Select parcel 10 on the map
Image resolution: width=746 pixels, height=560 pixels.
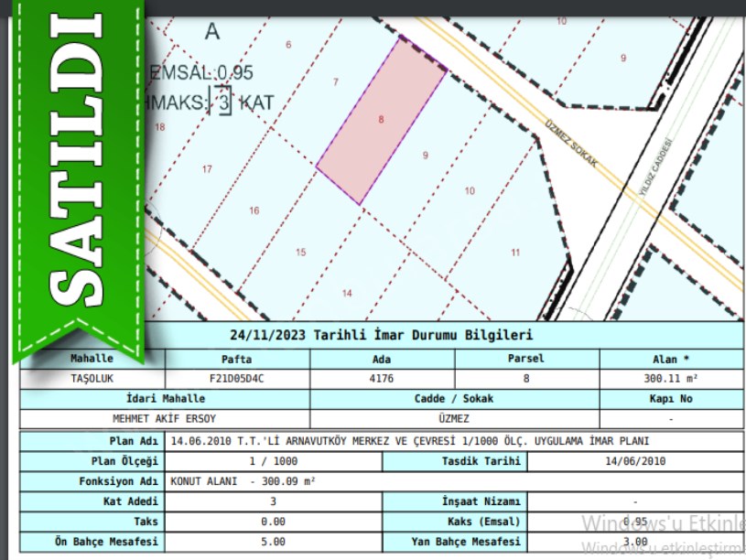470,191
